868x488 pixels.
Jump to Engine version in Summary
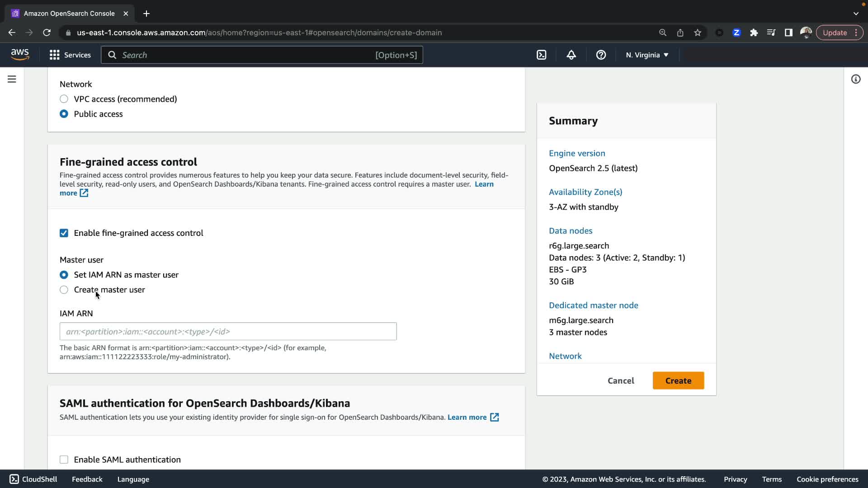(577, 153)
